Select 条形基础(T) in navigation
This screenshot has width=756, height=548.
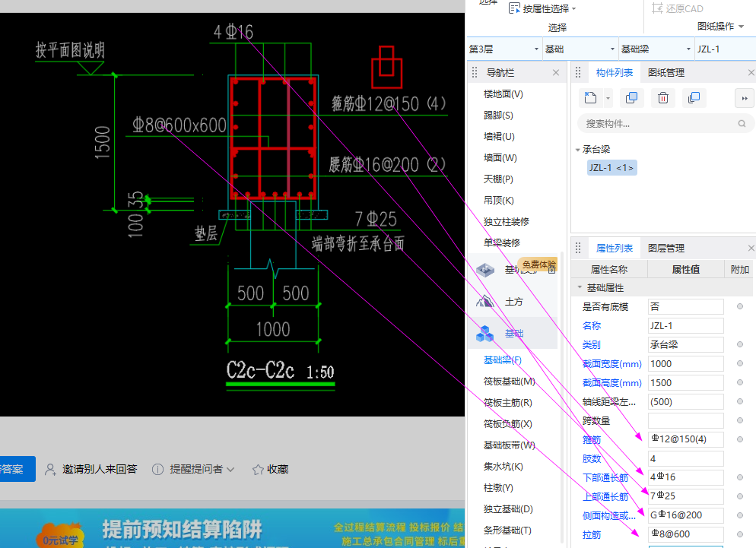click(x=507, y=531)
